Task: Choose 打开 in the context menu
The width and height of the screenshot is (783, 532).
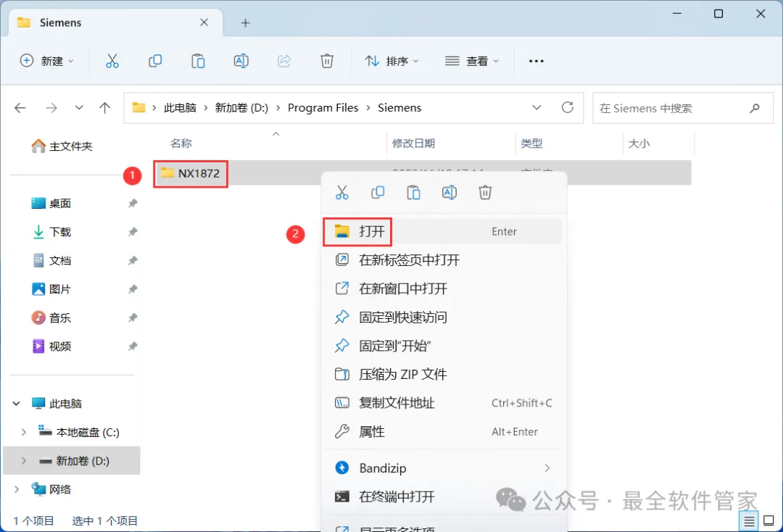Action: click(x=444, y=231)
